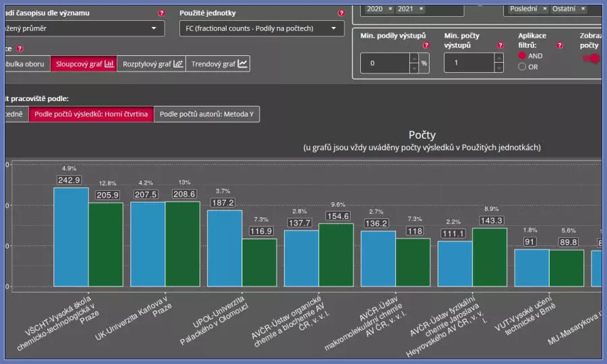The image size is (607, 364).
Task: Select Podle počtů výsledků: Horní čtvrtina
Action: tap(91, 114)
